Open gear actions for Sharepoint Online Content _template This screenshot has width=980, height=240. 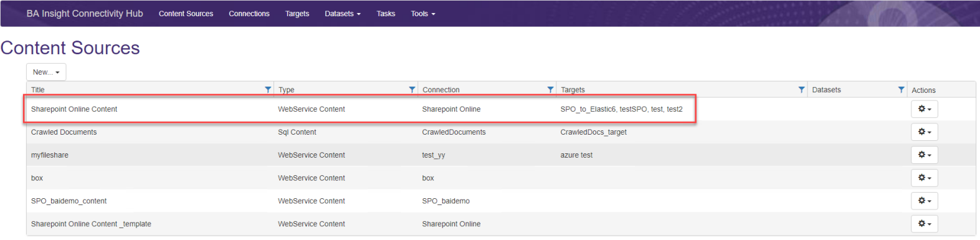tap(925, 224)
